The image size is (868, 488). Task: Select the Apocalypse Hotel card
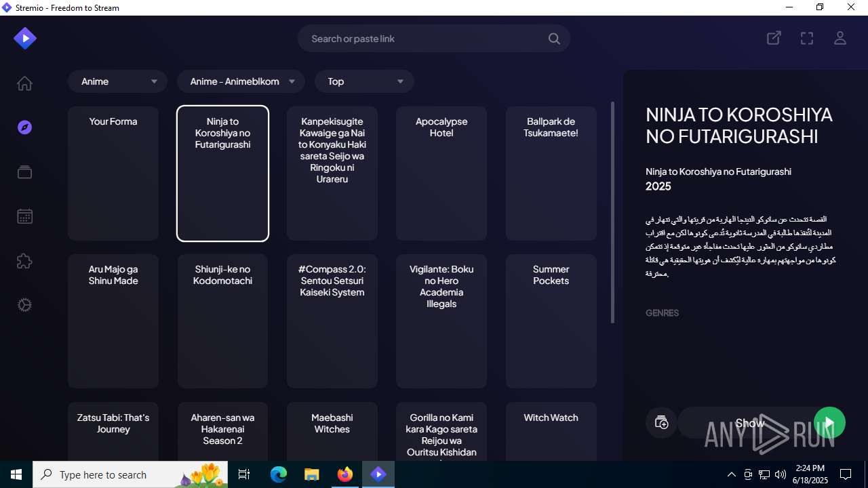tap(441, 174)
